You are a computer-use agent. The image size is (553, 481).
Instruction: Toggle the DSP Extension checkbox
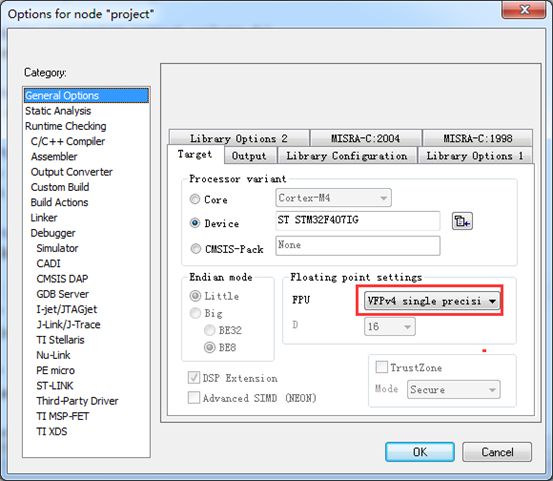pyautogui.click(x=194, y=378)
